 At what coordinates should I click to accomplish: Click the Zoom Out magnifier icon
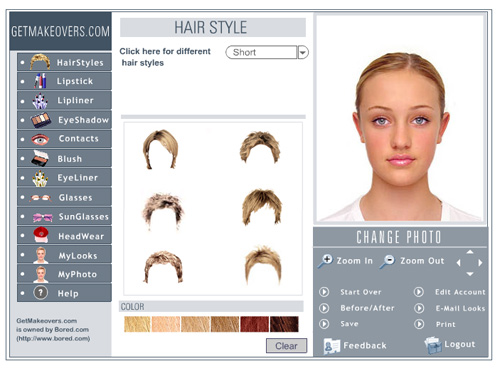pos(387,261)
